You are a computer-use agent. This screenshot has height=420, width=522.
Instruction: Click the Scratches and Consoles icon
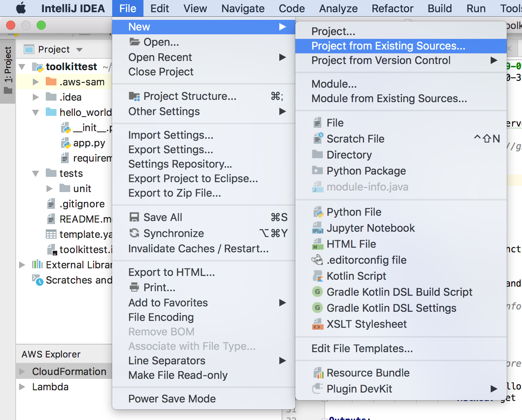click(37, 280)
